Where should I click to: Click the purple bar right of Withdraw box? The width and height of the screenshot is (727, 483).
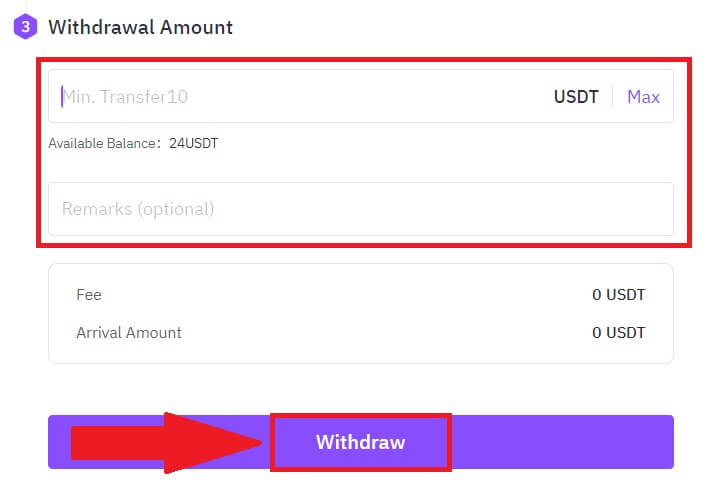coord(560,442)
